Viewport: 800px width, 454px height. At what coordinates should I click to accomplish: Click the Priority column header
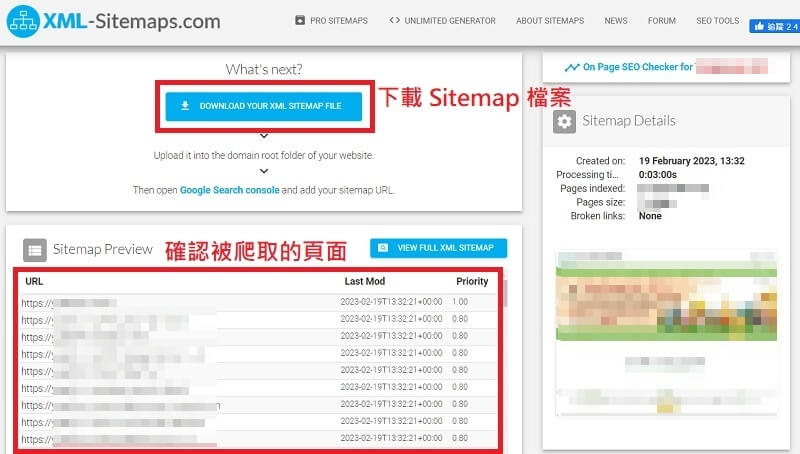(472, 281)
